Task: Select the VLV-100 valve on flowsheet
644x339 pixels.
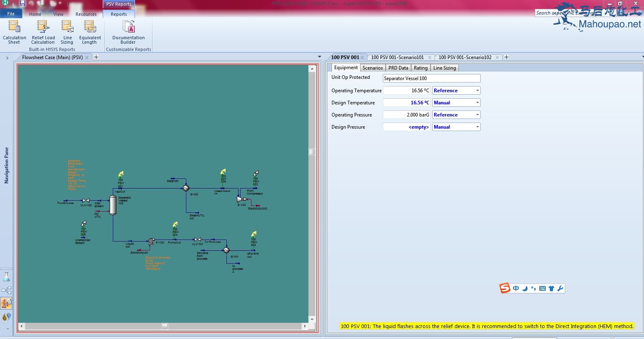Action: pos(86,201)
